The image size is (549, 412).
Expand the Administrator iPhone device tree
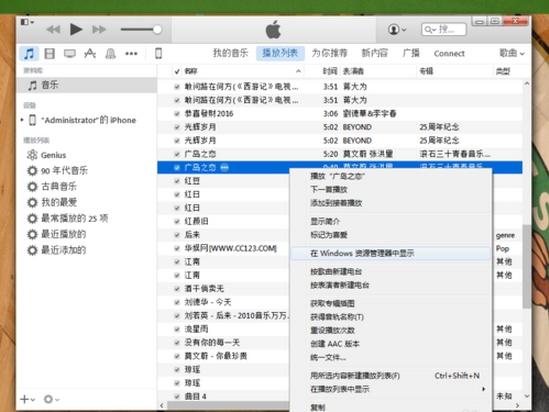pos(22,120)
